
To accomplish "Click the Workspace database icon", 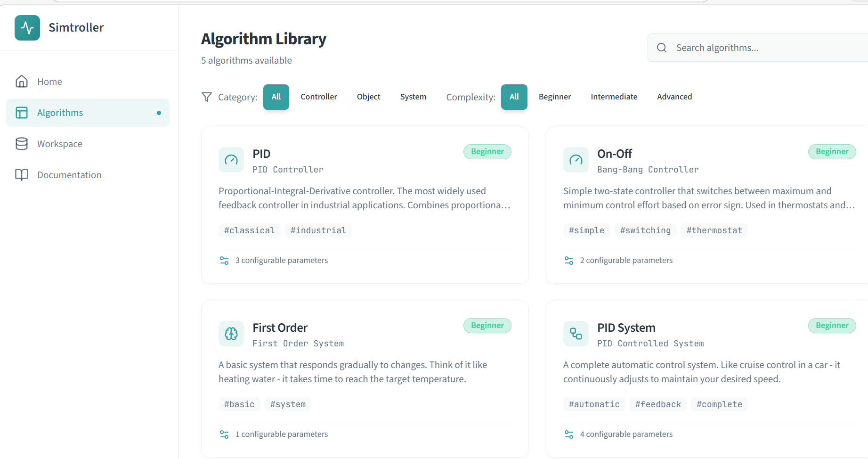I will pos(22,144).
